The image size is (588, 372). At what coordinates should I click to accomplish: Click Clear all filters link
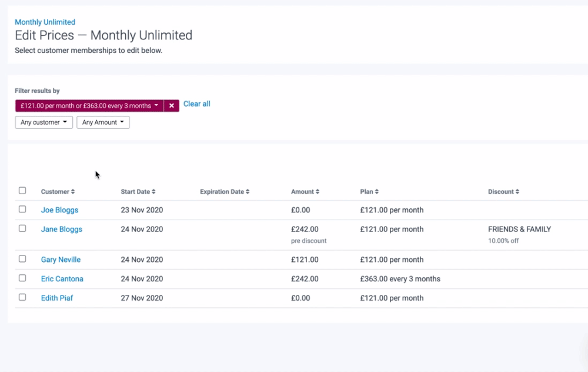pyautogui.click(x=196, y=104)
